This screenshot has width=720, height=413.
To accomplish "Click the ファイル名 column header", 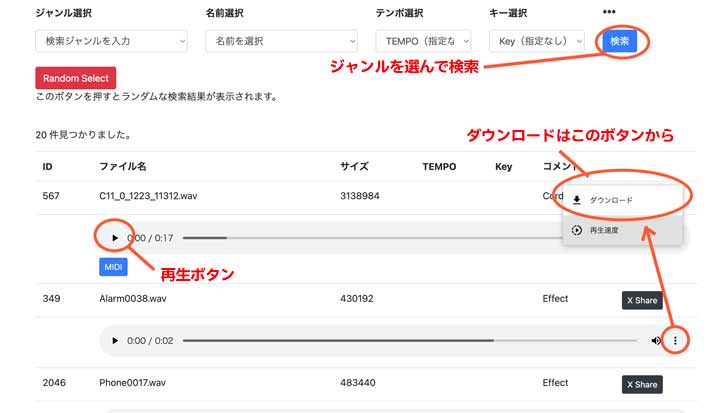I will [x=123, y=166].
